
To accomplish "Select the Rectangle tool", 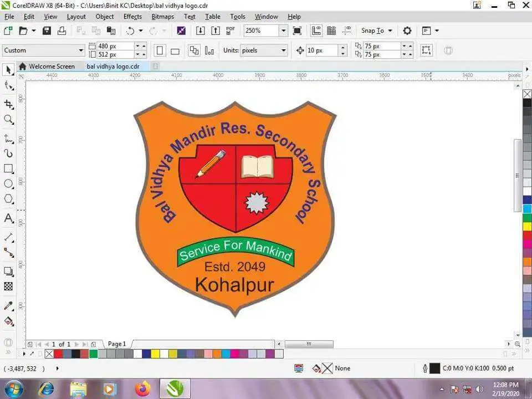I will point(8,168).
